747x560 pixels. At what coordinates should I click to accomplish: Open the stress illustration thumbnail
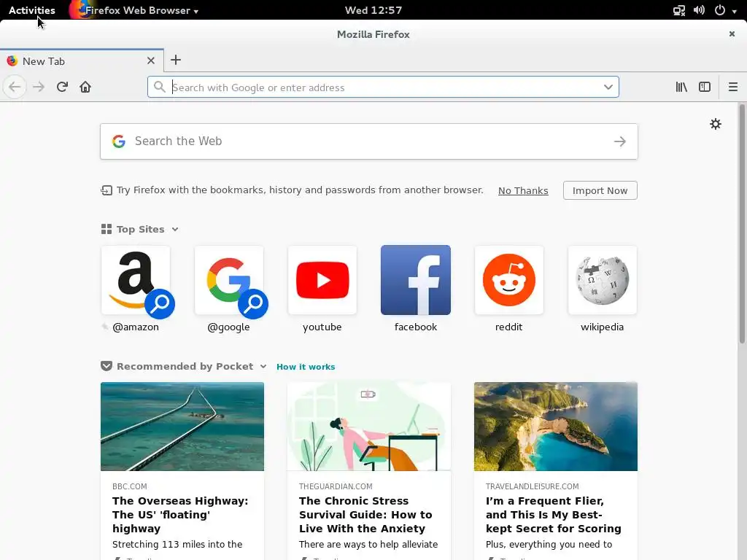point(369,427)
